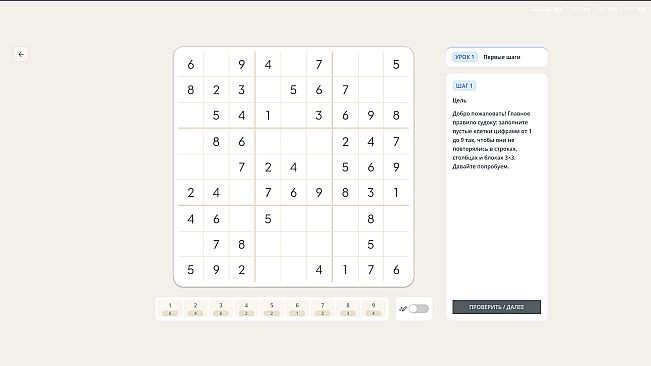The height and width of the screenshot is (366, 651).
Task: Choose digit 3 on the number pad
Action: click(221, 309)
